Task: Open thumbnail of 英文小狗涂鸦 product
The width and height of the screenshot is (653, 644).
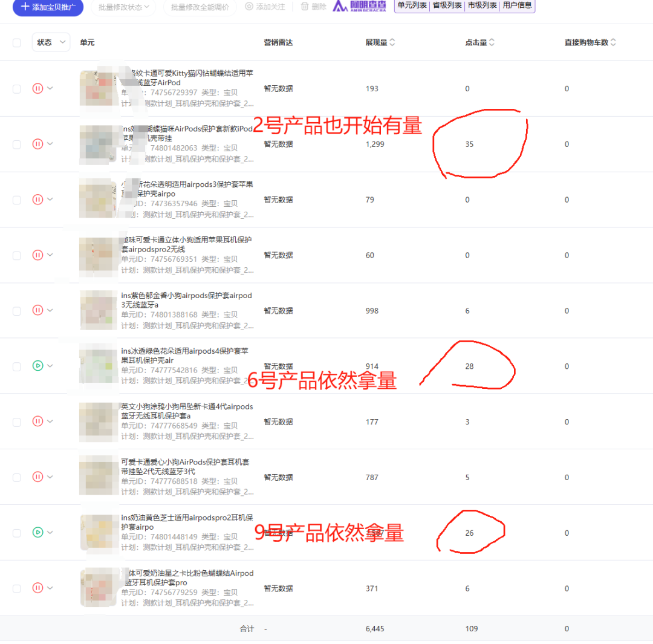Action: coord(99,421)
